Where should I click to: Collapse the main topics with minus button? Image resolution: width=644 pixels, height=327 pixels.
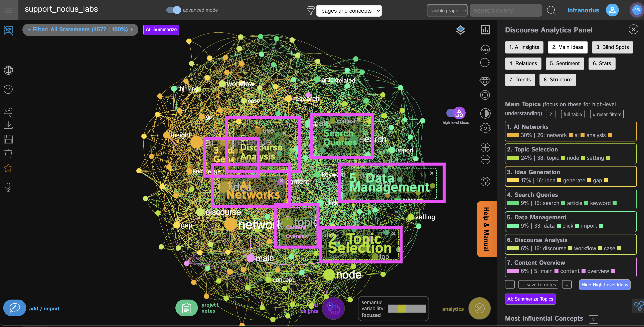pyautogui.click(x=509, y=285)
